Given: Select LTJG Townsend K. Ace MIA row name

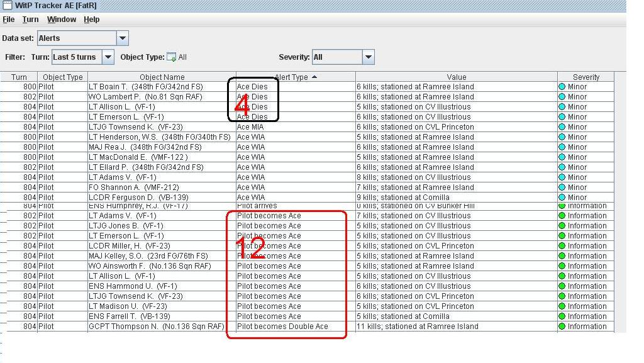Looking at the screenshot, I should point(136,127).
